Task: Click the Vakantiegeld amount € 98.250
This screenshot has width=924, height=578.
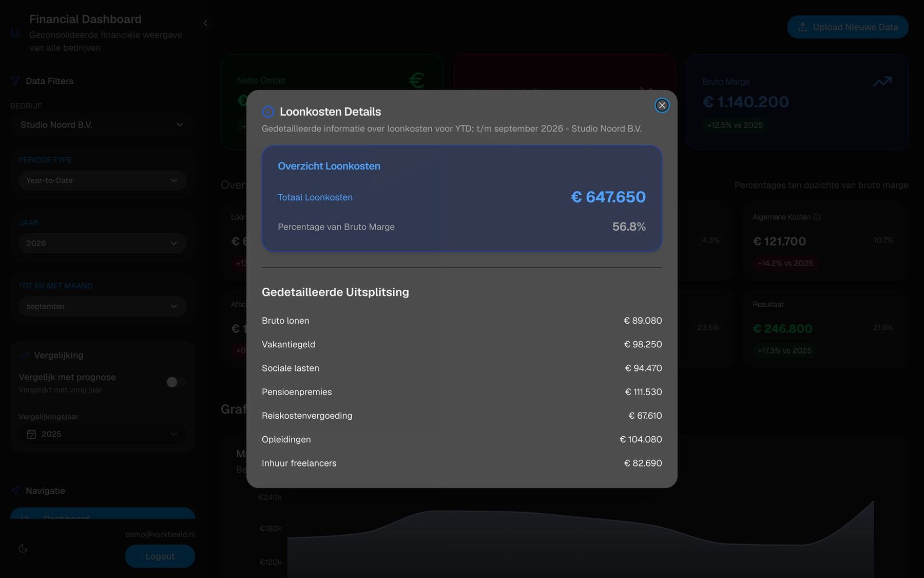Action: point(643,344)
